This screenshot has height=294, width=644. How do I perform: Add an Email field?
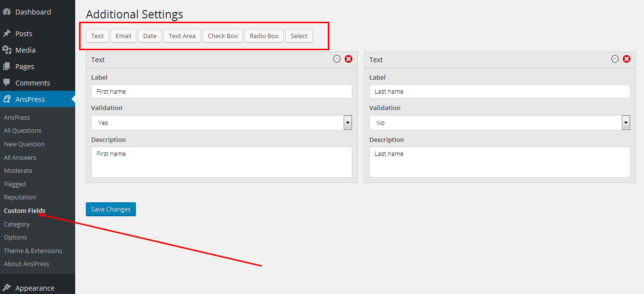(x=123, y=36)
